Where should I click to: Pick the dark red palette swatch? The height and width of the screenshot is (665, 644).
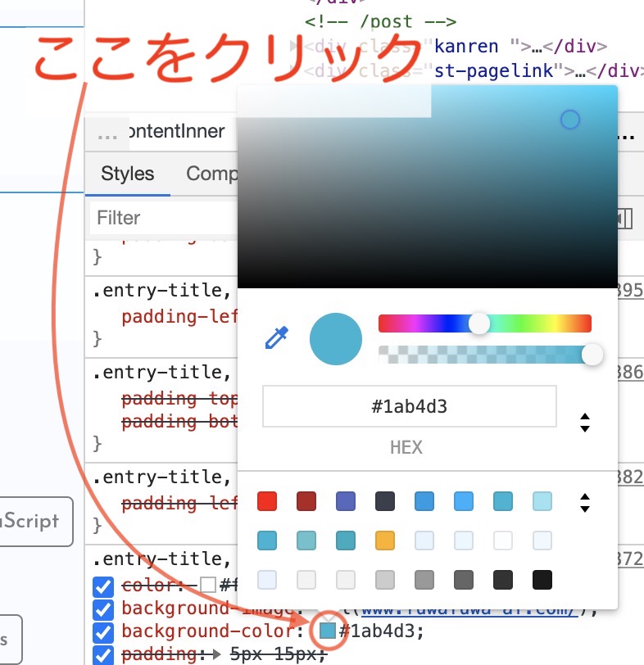tap(306, 501)
